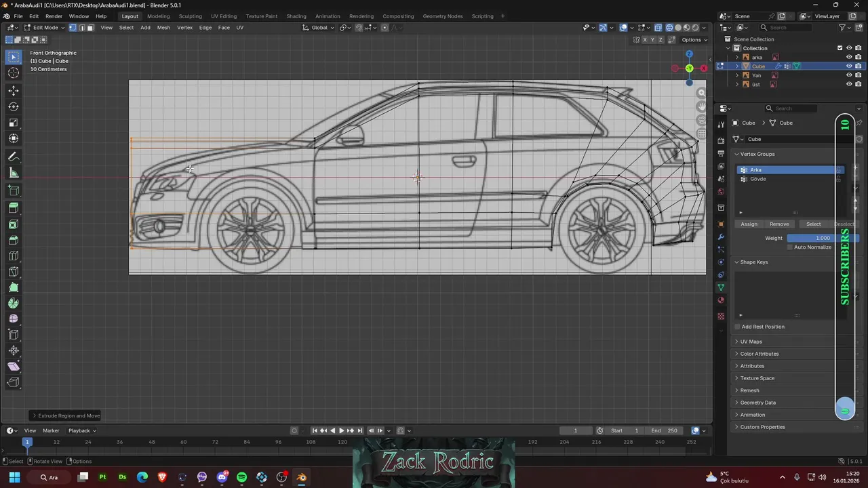Switch to the Sculpting workspace tab
Image resolution: width=868 pixels, height=488 pixels.
coord(190,16)
